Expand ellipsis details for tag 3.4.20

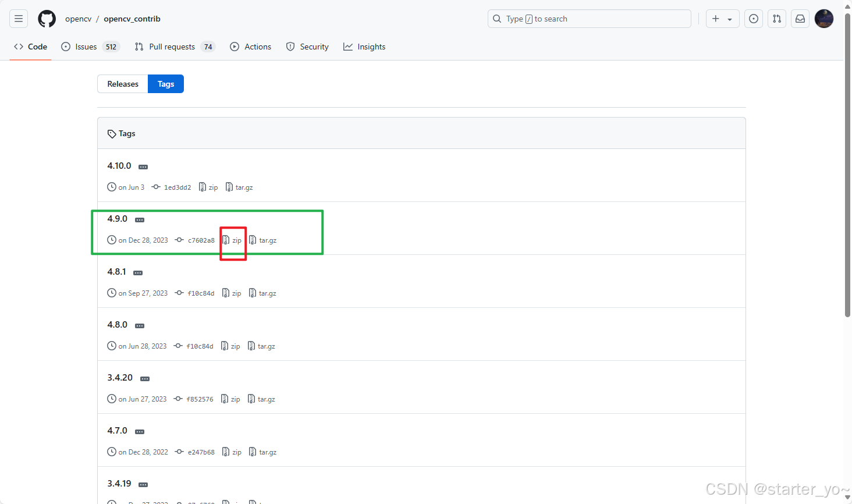coord(145,379)
